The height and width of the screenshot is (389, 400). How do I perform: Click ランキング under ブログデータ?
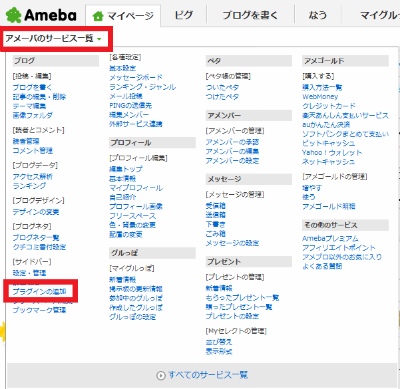29,186
